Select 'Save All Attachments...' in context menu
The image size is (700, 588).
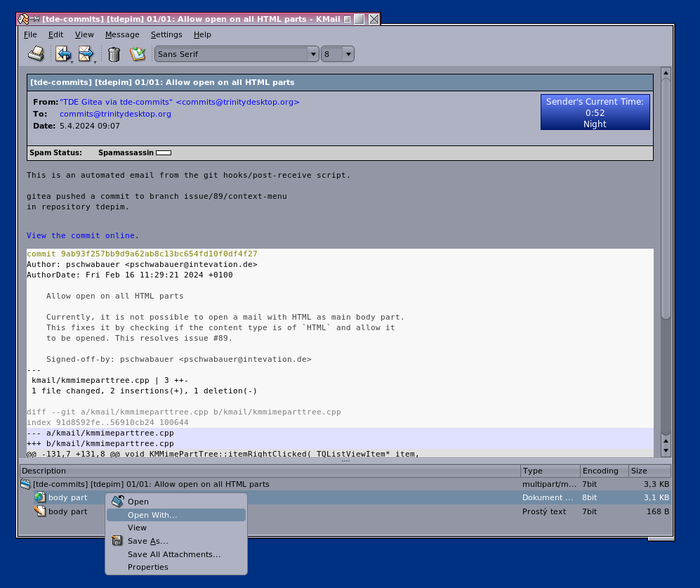pyautogui.click(x=174, y=554)
